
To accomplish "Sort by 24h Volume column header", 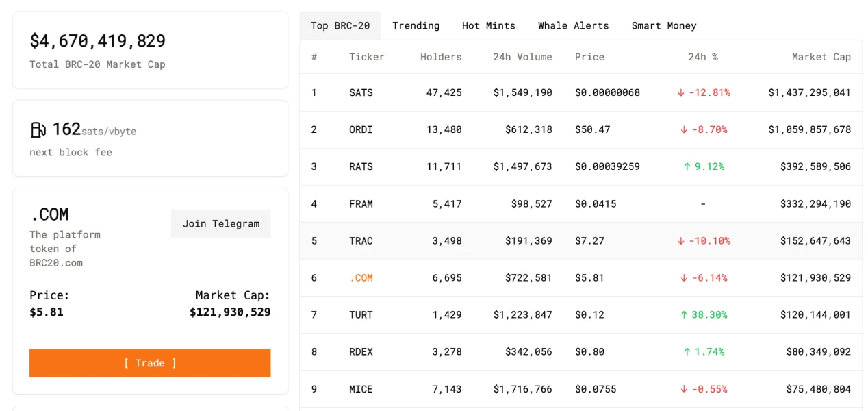I will click(x=522, y=57).
